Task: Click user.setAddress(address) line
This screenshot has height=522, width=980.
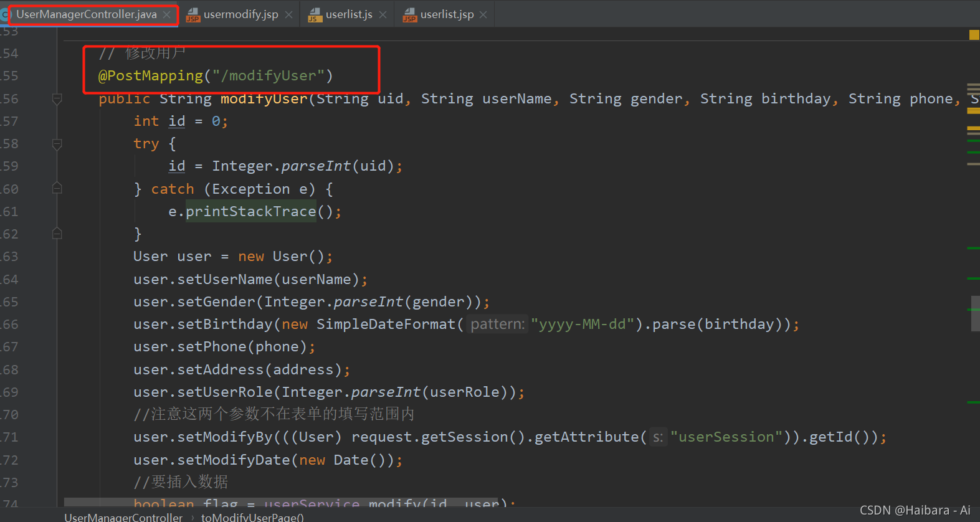Action: click(x=242, y=370)
